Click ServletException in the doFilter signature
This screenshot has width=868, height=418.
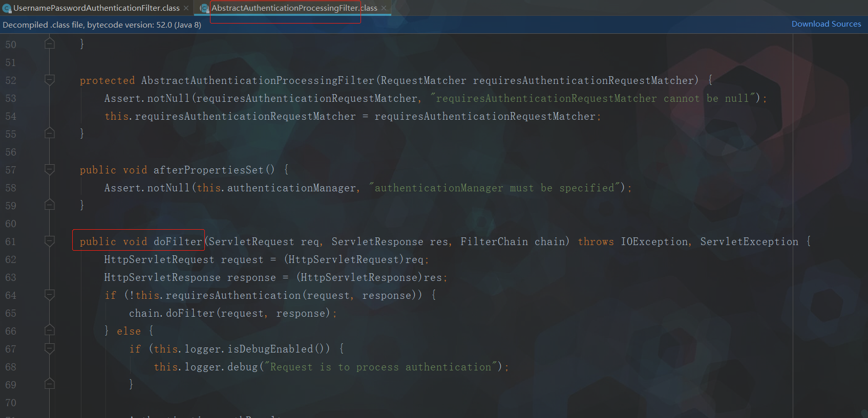pyautogui.click(x=749, y=241)
